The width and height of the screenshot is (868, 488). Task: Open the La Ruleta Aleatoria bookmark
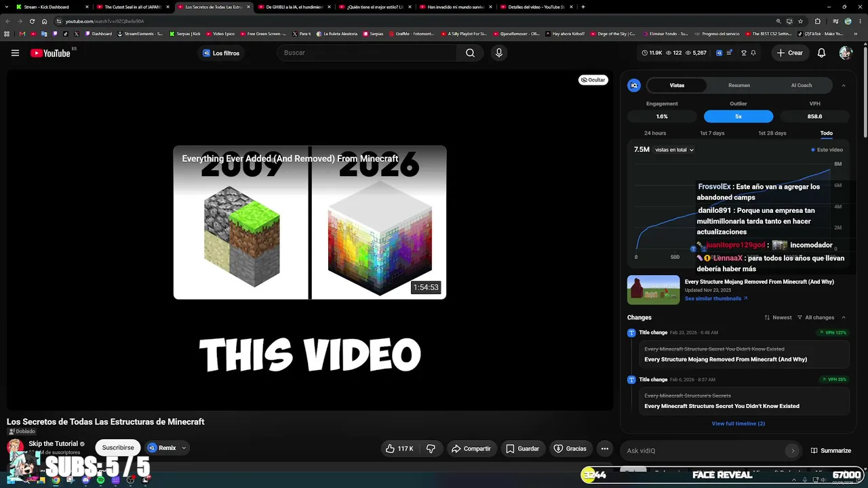[x=337, y=33]
